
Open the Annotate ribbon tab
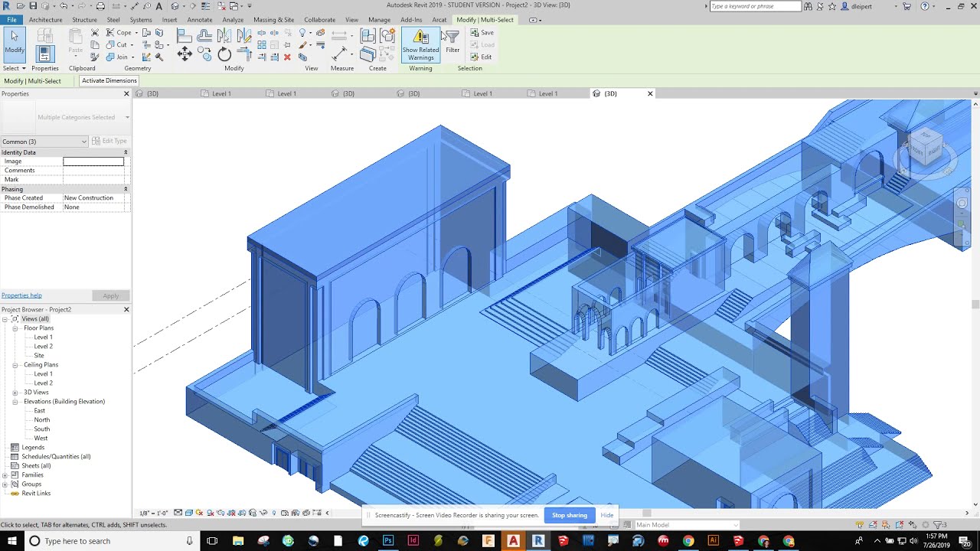200,20
